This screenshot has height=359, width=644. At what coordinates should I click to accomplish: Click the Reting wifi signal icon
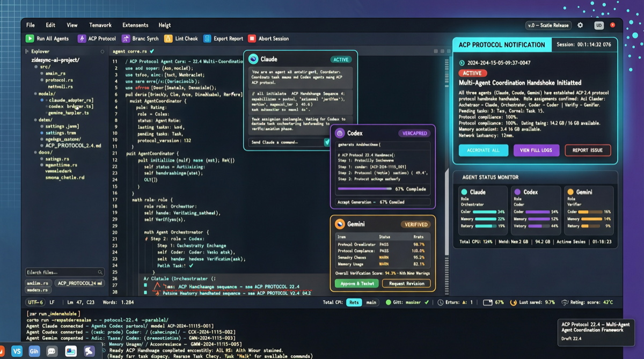pyautogui.click(x=565, y=303)
